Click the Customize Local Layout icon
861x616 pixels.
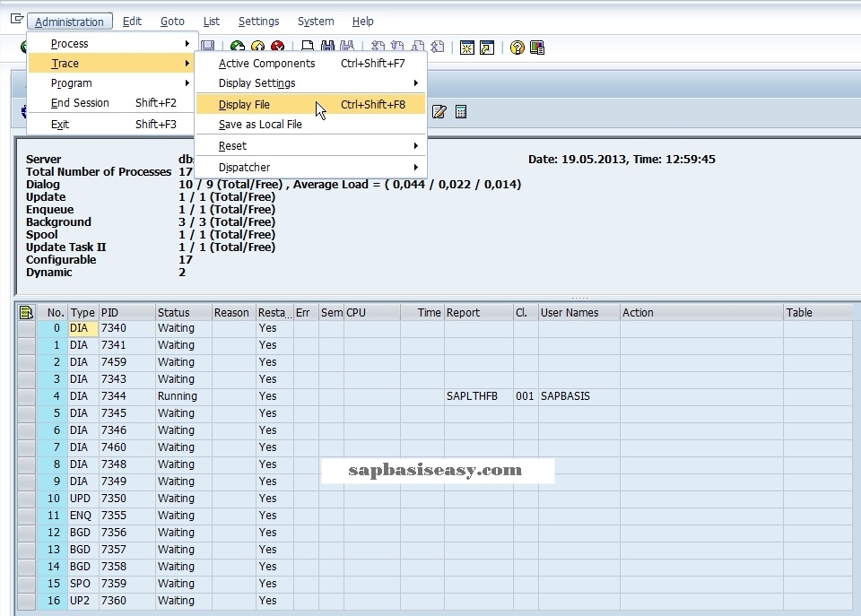coord(537,48)
